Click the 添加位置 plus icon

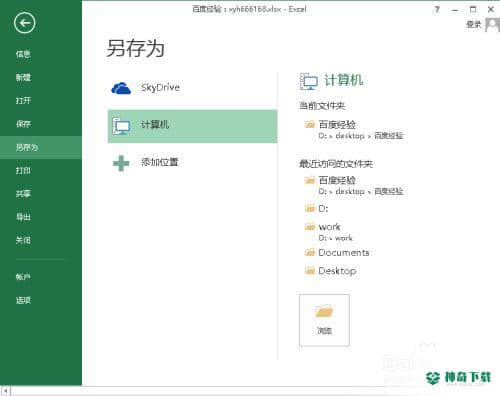pos(121,163)
